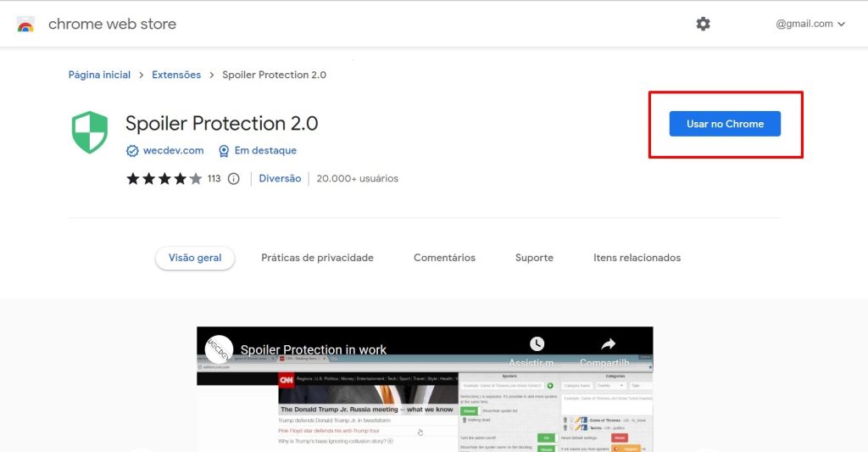Screen dimensions: 868x452
Task: Click the verified badge beside wecdev.com
Action: click(132, 151)
